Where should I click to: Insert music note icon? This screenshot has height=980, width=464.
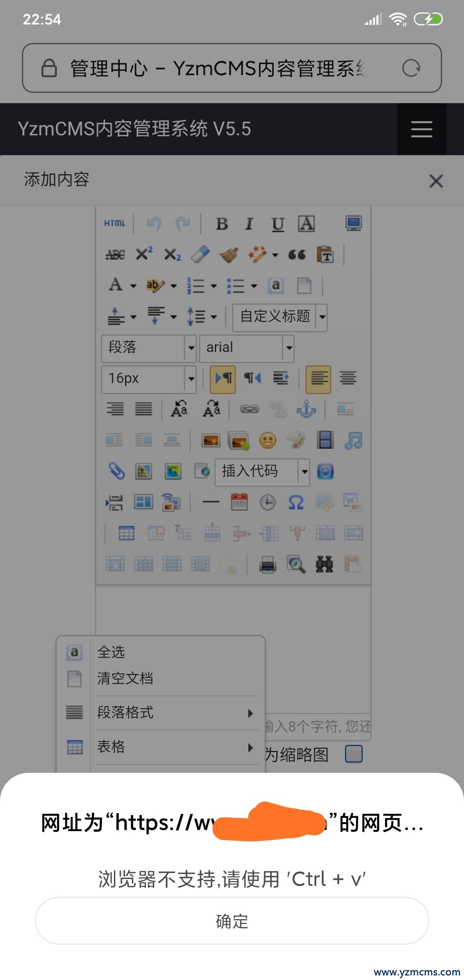click(x=354, y=441)
